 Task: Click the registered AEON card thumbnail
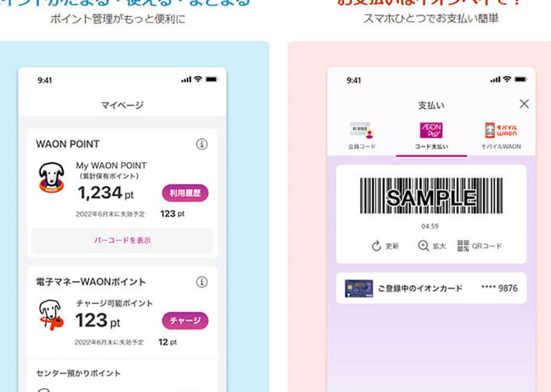(359, 288)
